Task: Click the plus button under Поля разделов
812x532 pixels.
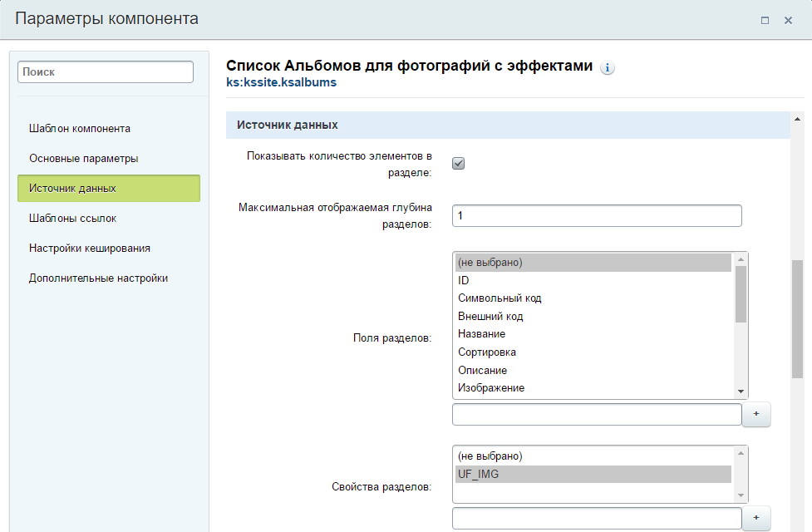Action: click(x=755, y=414)
